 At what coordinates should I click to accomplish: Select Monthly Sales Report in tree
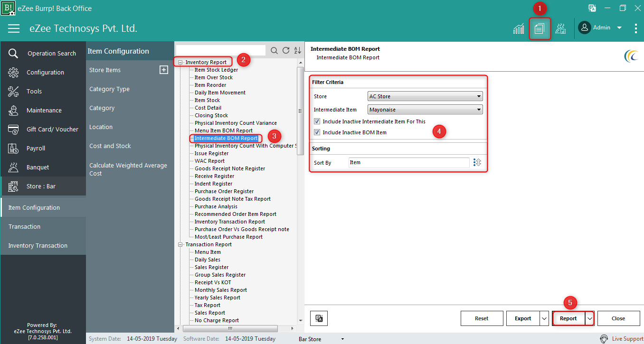(x=221, y=290)
